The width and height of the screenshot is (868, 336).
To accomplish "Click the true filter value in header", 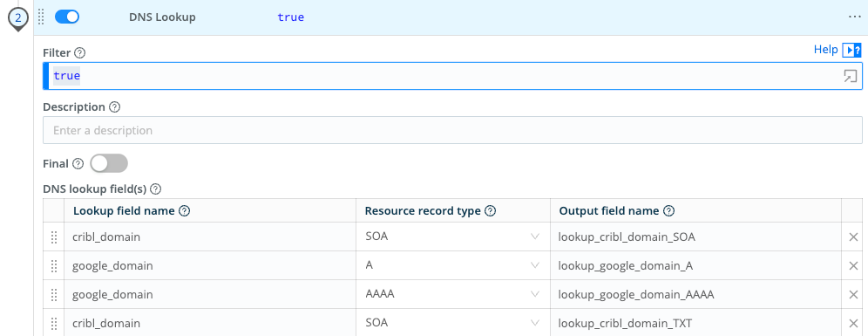I will click(x=290, y=17).
